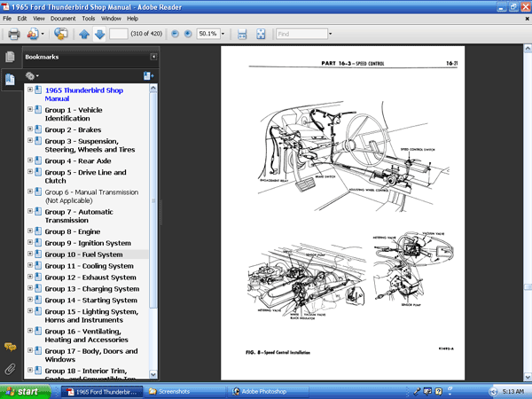Screen dimensions: 532x399
Task: Click the page number input box
Action: (x=119, y=34)
